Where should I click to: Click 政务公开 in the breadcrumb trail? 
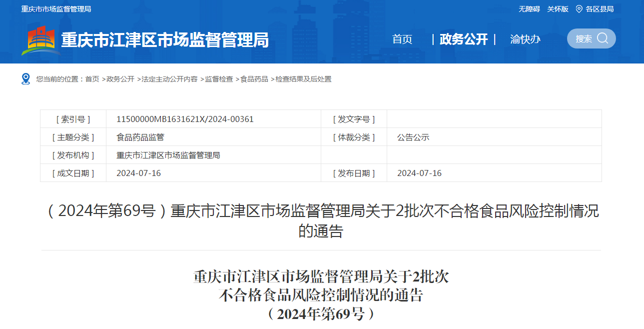coord(120,79)
